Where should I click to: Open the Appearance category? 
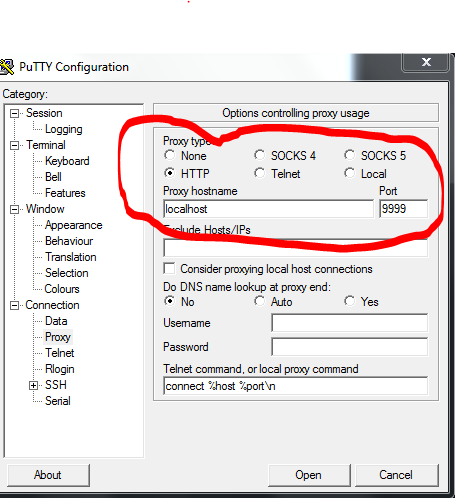[x=73, y=225]
